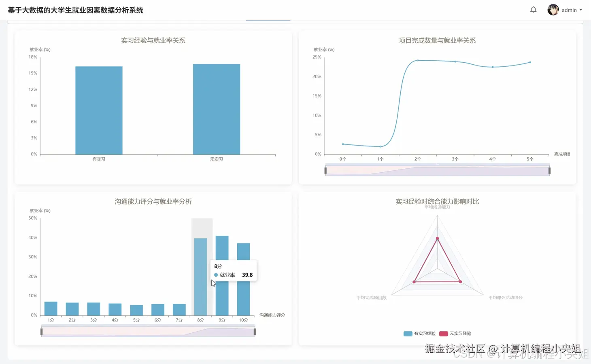591x364 pixels.
Task: Click the 2分 bar in 沟通能力 chart
Action: point(72,309)
